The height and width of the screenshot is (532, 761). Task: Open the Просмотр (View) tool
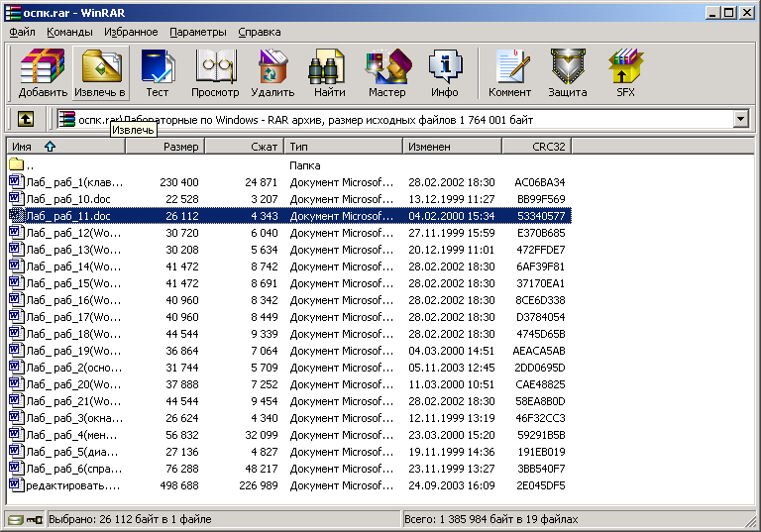[x=215, y=73]
